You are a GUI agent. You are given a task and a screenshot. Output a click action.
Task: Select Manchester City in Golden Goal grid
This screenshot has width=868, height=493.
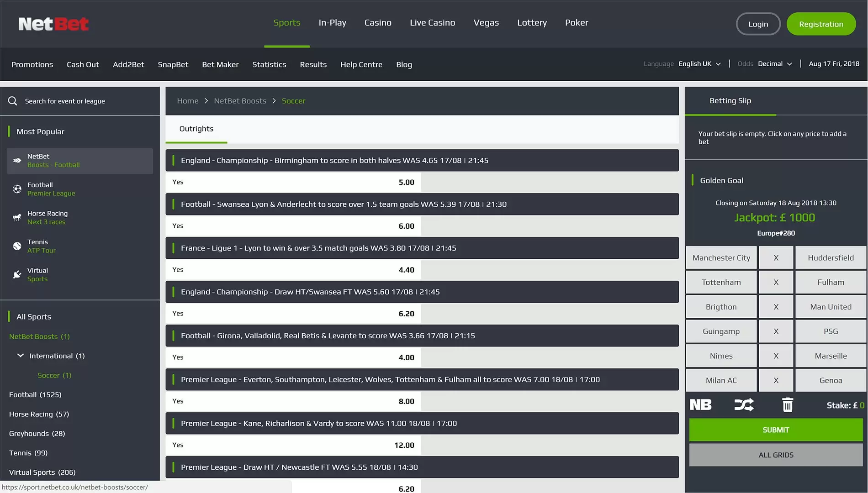point(721,258)
